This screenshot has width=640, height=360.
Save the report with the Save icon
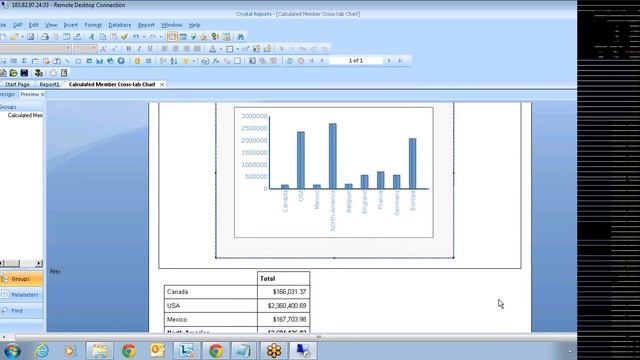31,37
